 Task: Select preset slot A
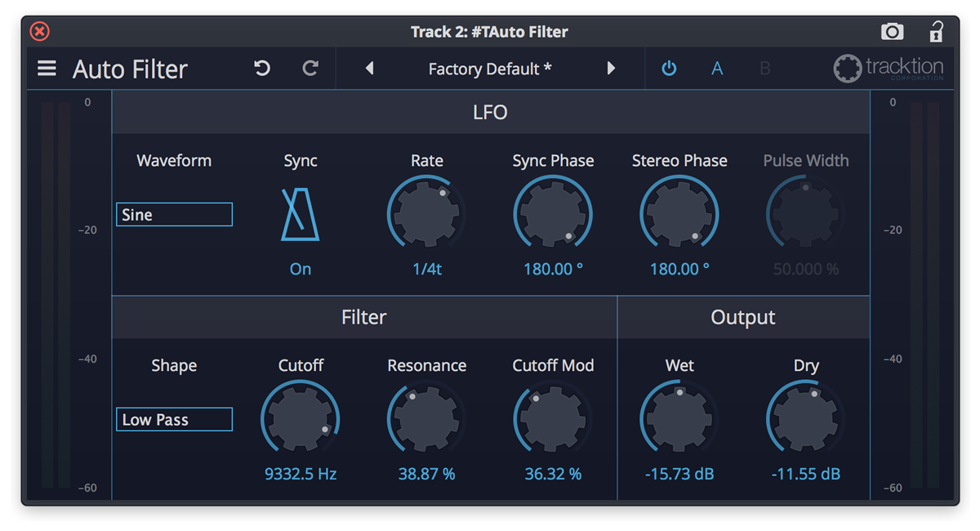[x=717, y=69]
